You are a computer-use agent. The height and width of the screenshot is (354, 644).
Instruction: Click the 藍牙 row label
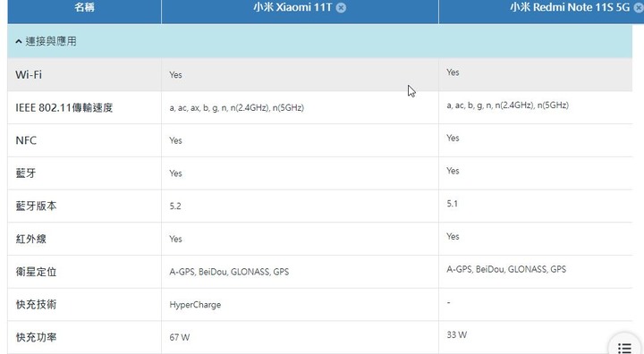point(26,173)
